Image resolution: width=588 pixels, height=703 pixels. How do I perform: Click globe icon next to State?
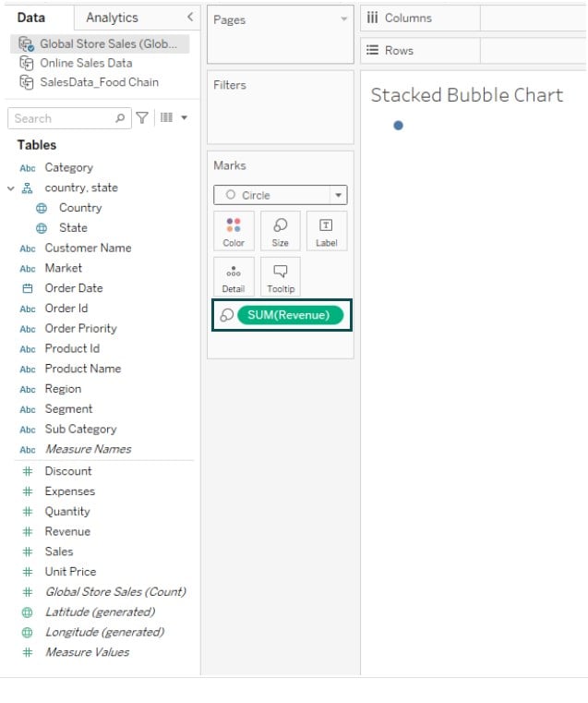pos(42,228)
